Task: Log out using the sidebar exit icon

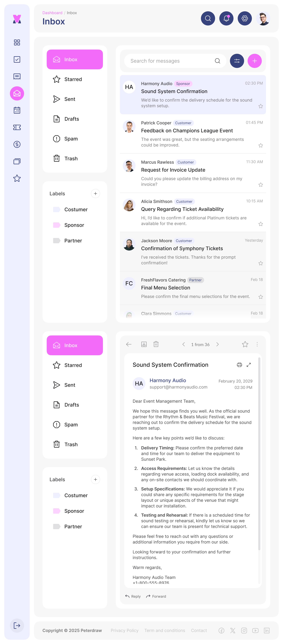Action: click(17, 626)
